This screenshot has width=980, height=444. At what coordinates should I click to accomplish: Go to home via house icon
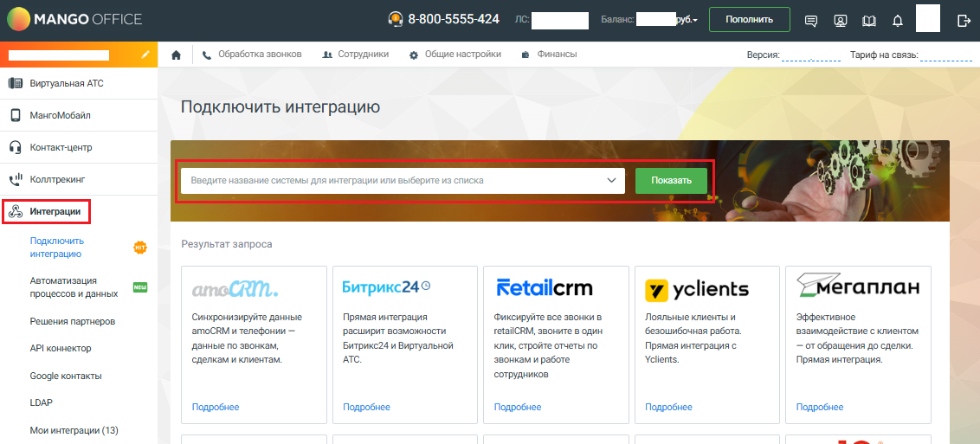177,55
